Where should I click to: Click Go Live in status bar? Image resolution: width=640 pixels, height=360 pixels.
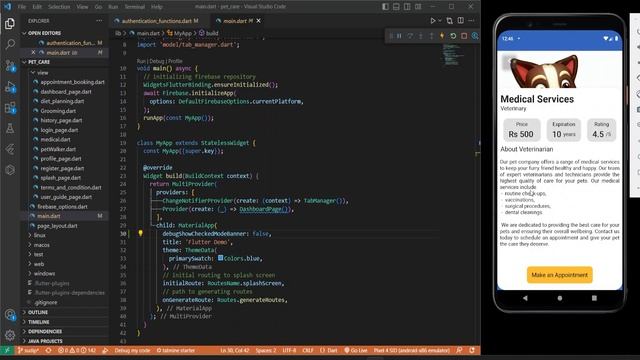[x=356, y=350]
